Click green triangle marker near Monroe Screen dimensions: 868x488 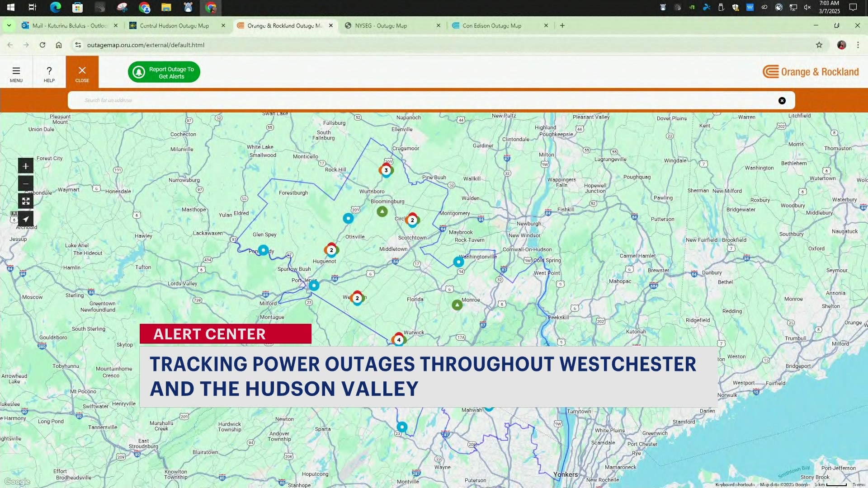pos(457,305)
